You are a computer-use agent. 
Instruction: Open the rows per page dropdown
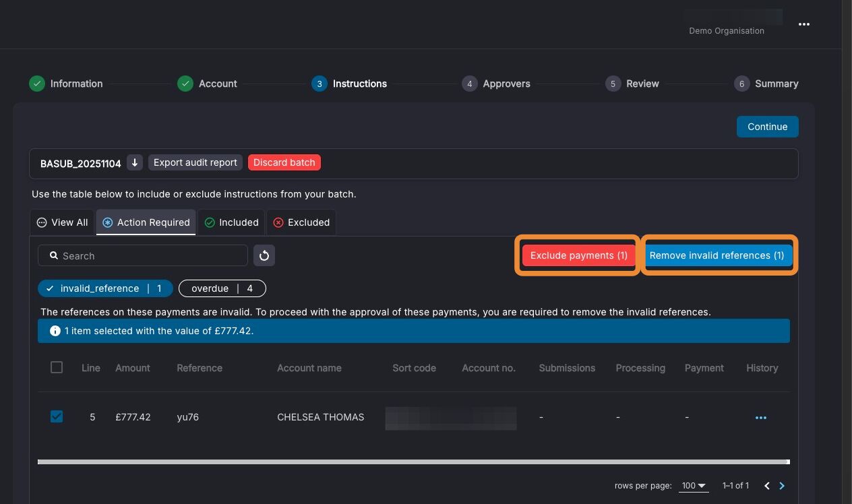point(694,486)
